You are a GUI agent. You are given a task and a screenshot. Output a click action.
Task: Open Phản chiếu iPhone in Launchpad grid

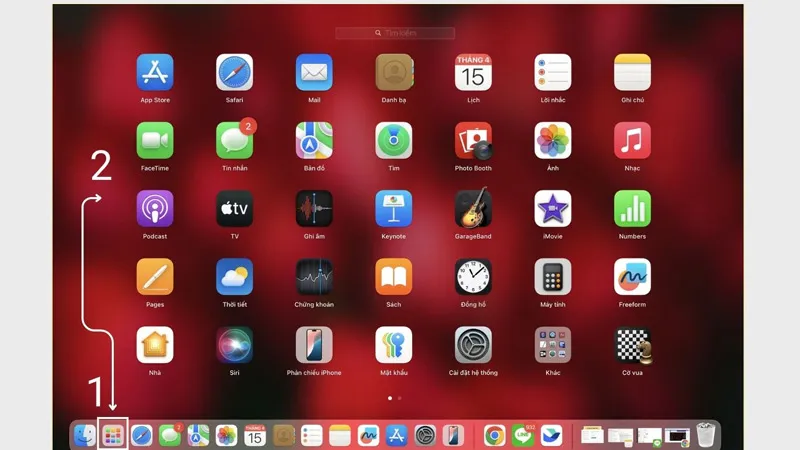(x=314, y=345)
